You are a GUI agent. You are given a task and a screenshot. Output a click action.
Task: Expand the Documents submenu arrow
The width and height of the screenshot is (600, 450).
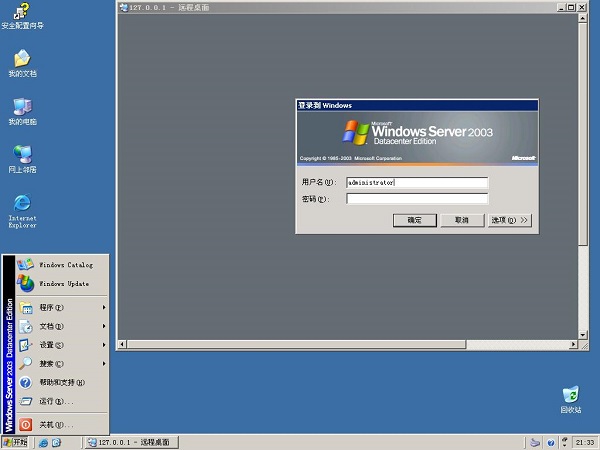104,326
